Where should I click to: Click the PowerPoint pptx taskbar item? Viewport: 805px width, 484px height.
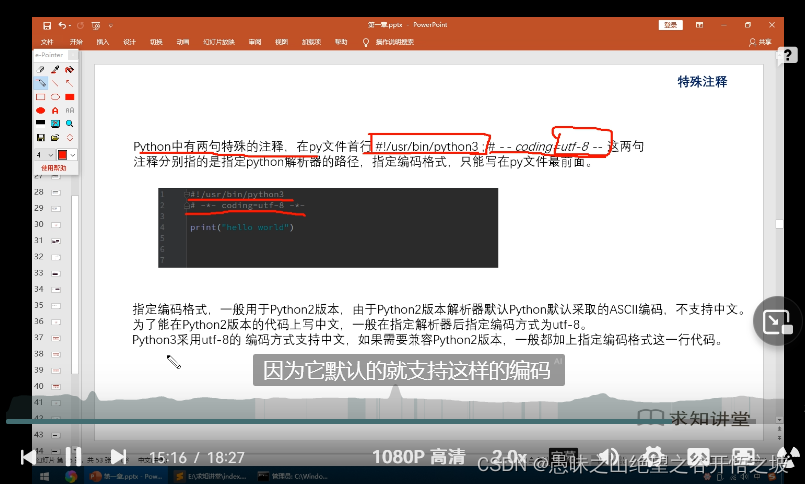[126, 477]
